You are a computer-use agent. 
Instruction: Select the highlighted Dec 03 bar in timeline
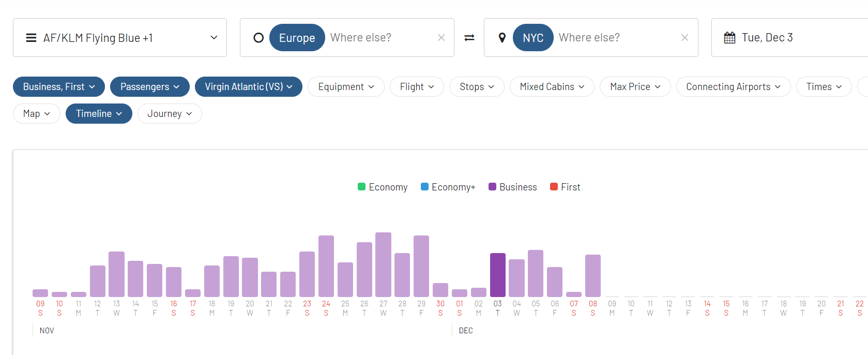pos(497,275)
